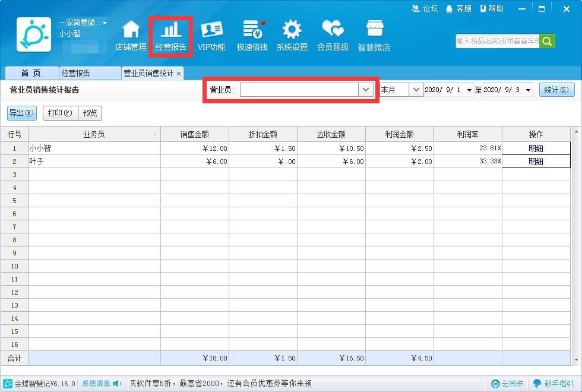
Task: Click ¥4.50 total profit cell
Action: coord(399,358)
